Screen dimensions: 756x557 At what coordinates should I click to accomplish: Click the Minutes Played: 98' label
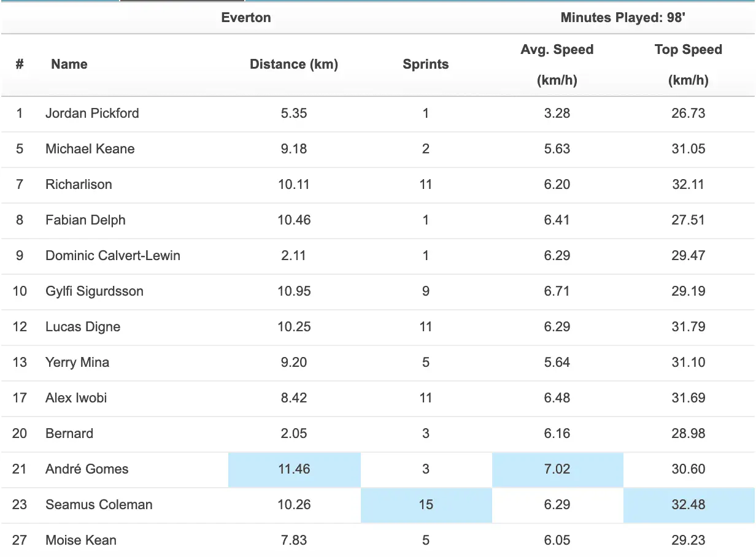[622, 18]
